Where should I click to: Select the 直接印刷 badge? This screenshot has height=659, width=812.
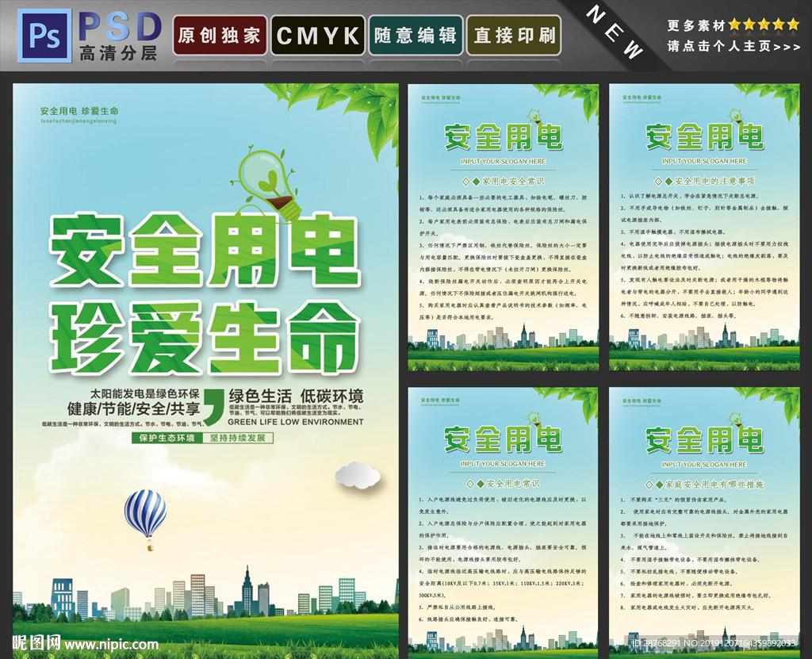[x=514, y=35]
